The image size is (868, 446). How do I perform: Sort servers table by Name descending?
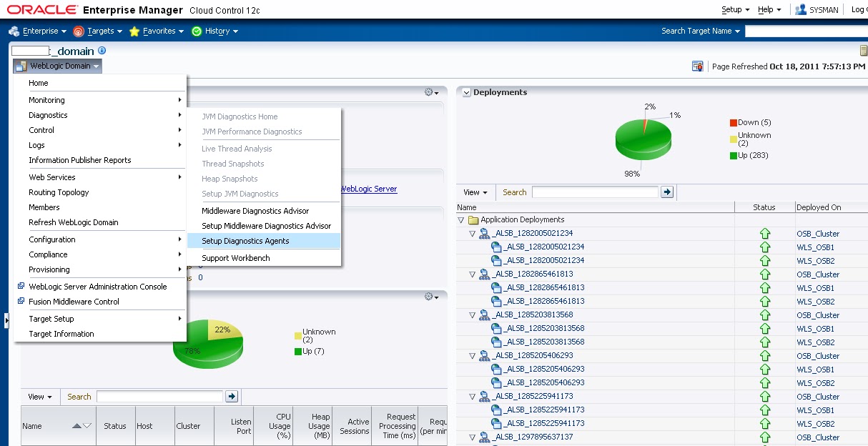coord(87,426)
